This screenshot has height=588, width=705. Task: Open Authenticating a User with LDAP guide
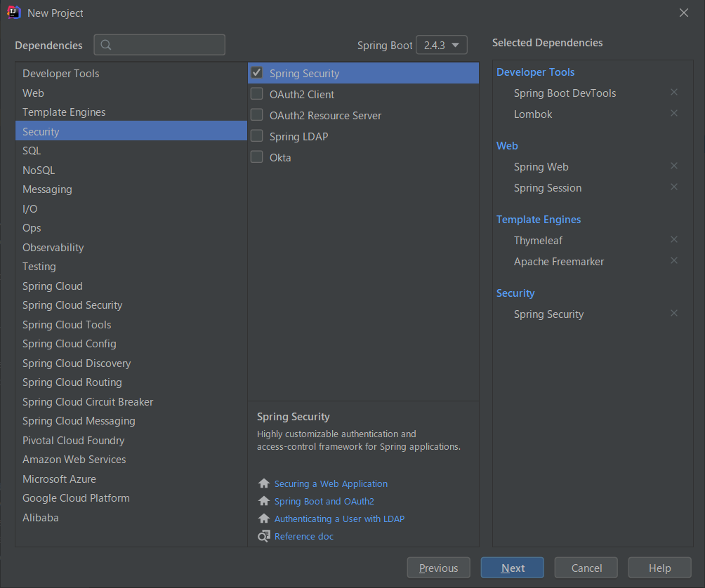tap(339, 519)
